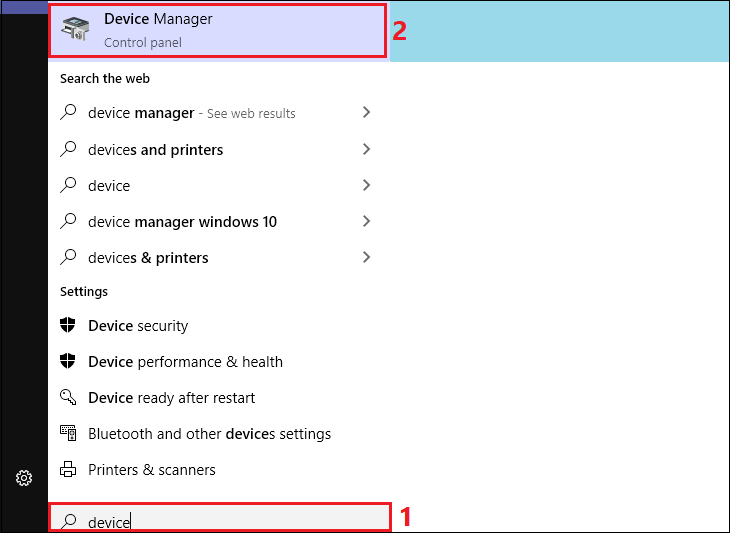Expand chevron for 'device manager windows 10'
The height and width of the screenshot is (533, 730).
click(x=366, y=221)
